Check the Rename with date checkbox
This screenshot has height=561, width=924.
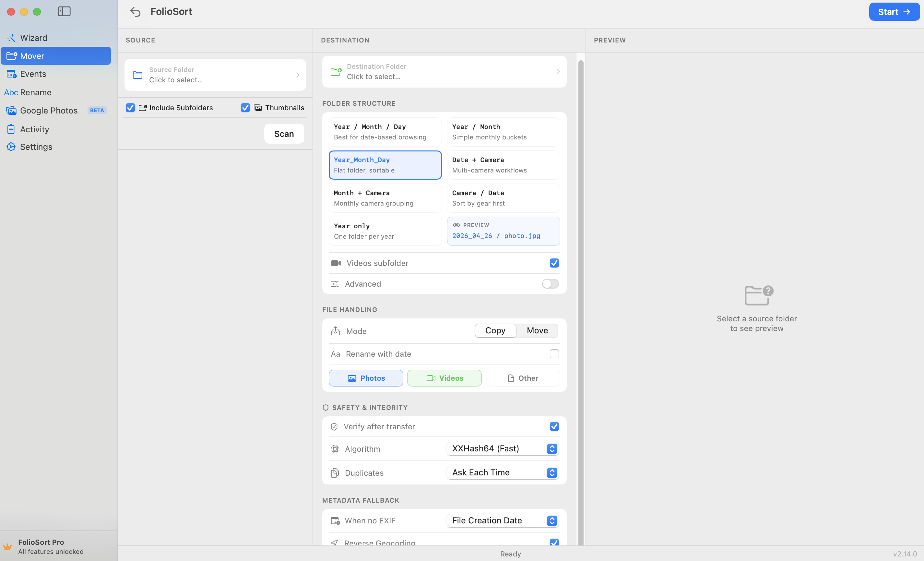[554, 354]
